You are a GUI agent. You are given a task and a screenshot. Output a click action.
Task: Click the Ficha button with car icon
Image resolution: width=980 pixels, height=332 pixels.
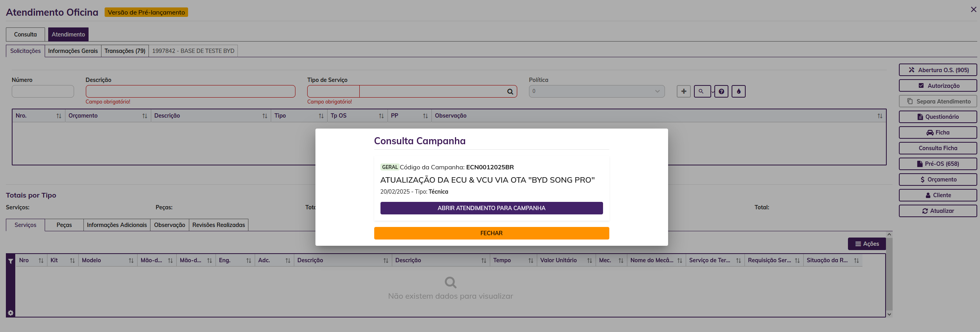click(x=938, y=132)
